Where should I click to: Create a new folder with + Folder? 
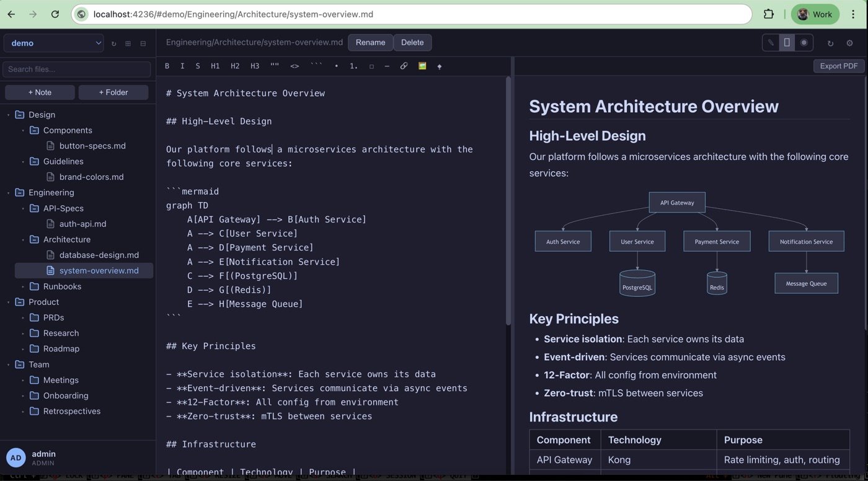113,92
